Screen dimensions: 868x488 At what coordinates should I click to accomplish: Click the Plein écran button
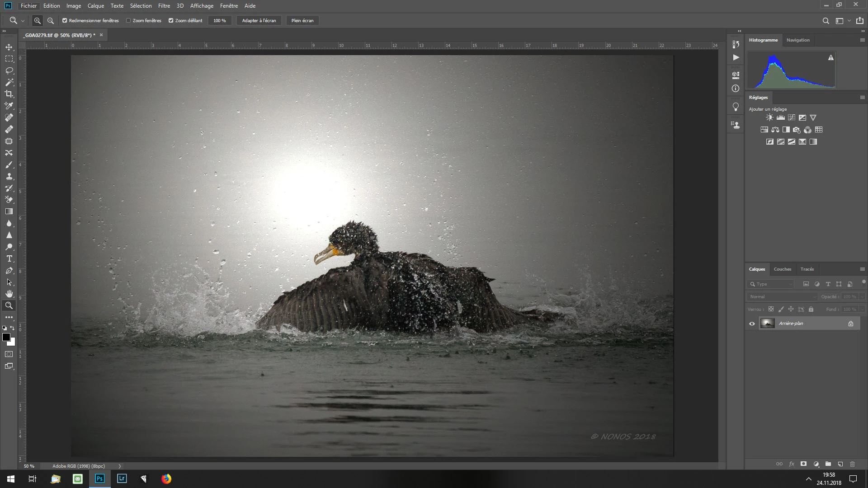click(x=302, y=21)
